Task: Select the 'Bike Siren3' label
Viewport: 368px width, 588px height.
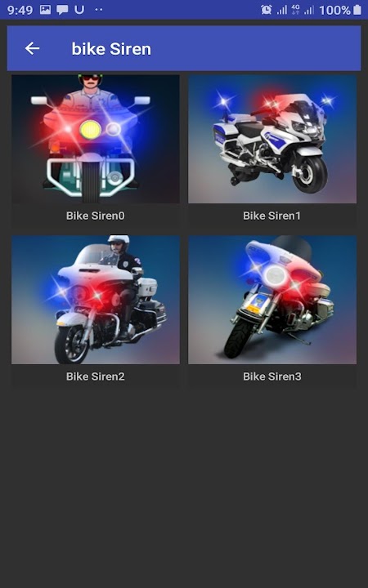Action: [272, 376]
